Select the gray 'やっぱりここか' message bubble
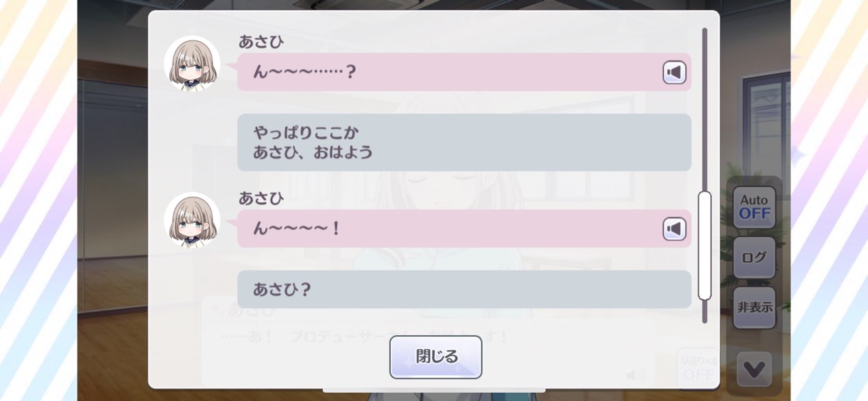The width and height of the screenshot is (868, 401). click(x=464, y=143)
